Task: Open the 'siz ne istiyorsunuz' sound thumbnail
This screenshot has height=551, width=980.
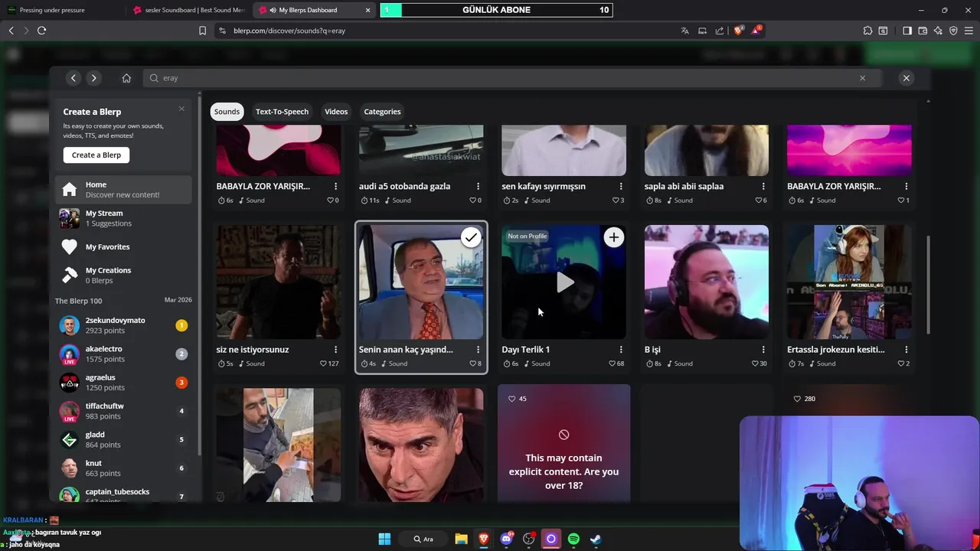Action: click(278, 282)
